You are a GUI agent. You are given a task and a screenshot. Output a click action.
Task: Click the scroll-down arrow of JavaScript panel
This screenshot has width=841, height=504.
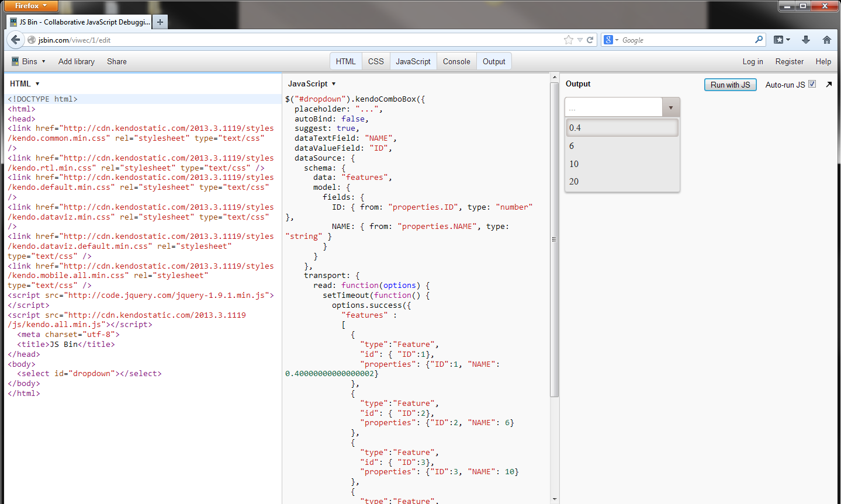(555, 499)
